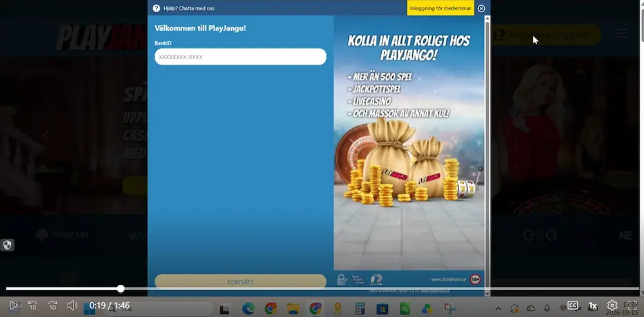Close the PlayJango welcome dialog
This screenshot has height=317, width=644.
481,8
